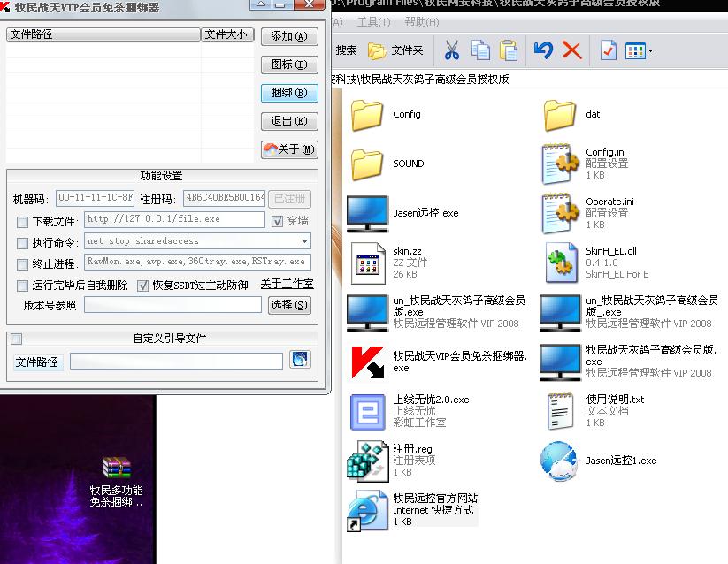The image size is (728, 564).
Task: Select the skin.zz file icon
Action: tap(368, 263)
